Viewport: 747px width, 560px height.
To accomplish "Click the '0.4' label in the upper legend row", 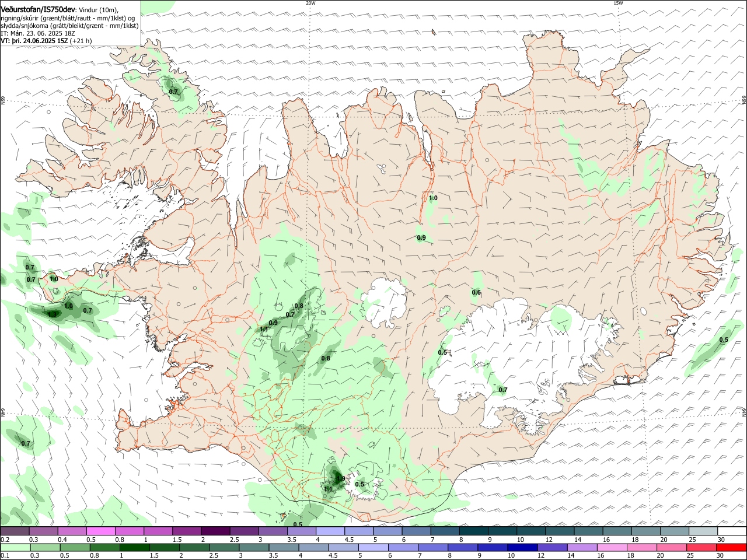I will 62,540.
